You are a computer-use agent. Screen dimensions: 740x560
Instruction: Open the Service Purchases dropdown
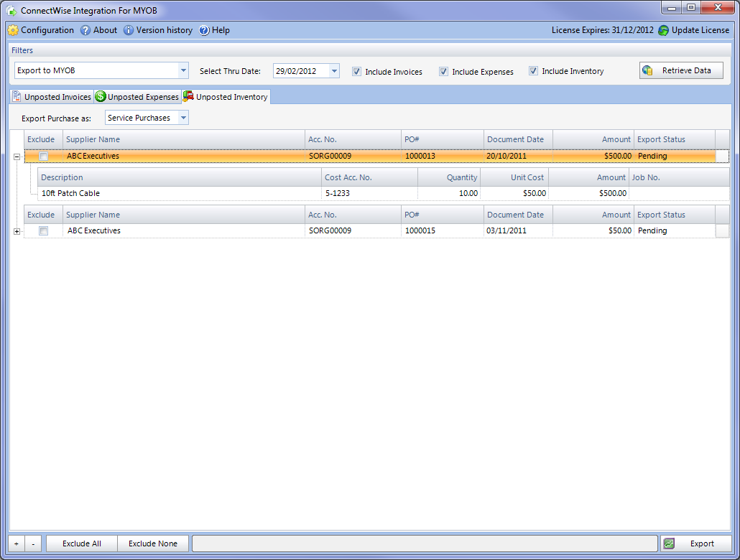[x=184, y=118]
